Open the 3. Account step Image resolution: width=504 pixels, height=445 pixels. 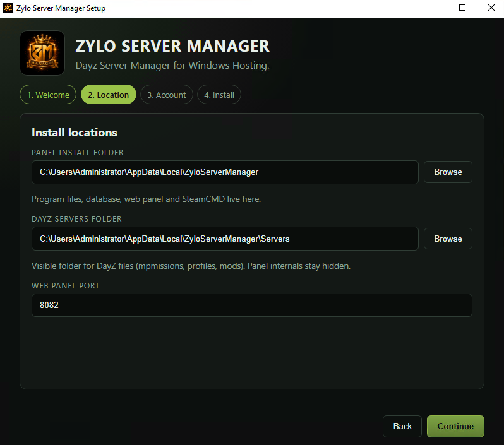(x=167, y=95)
